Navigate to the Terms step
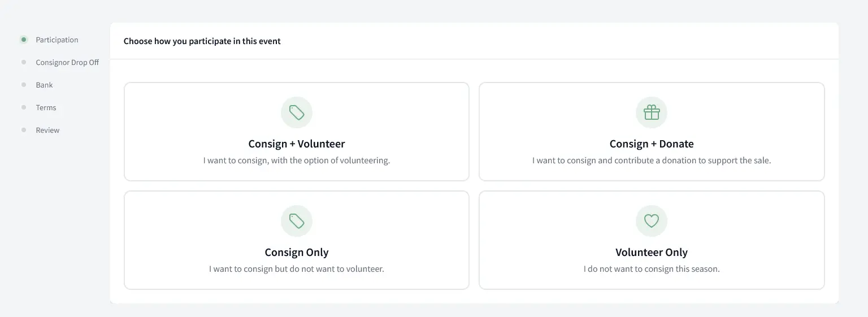 [x=46, y=107]
